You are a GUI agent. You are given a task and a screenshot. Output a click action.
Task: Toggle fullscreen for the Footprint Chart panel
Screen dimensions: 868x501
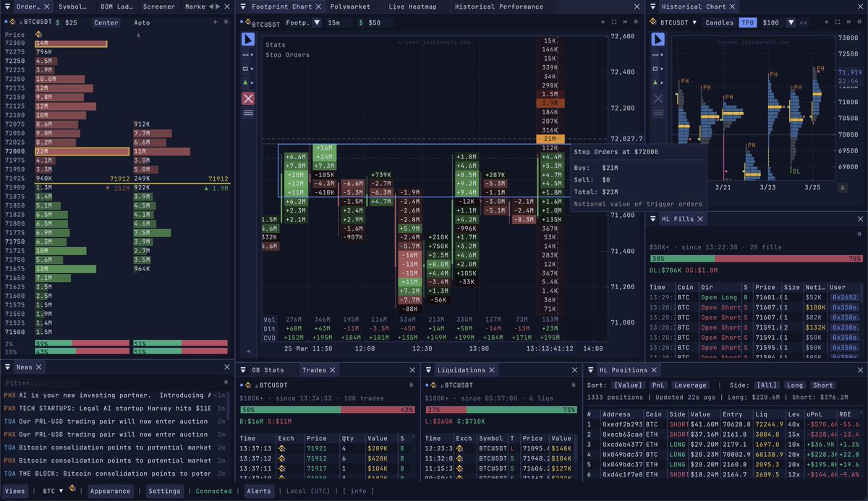click(x=614, y=22)
